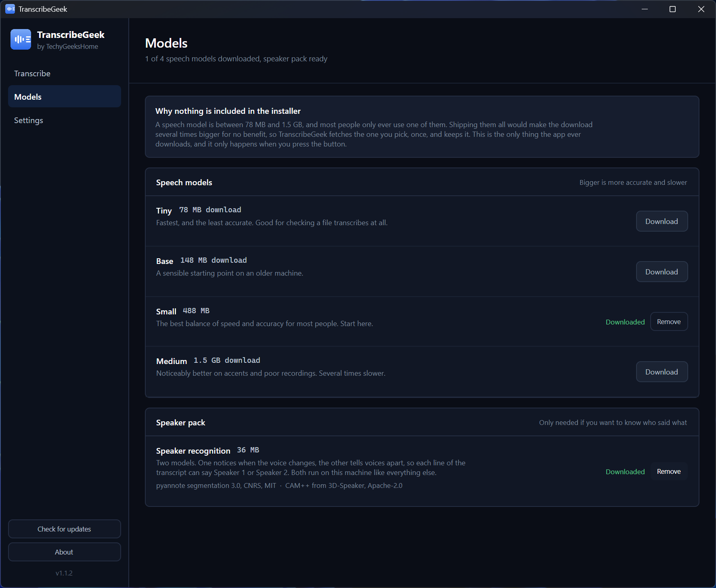Maximize the TranscribeGeek window

(x=672, y=9)
